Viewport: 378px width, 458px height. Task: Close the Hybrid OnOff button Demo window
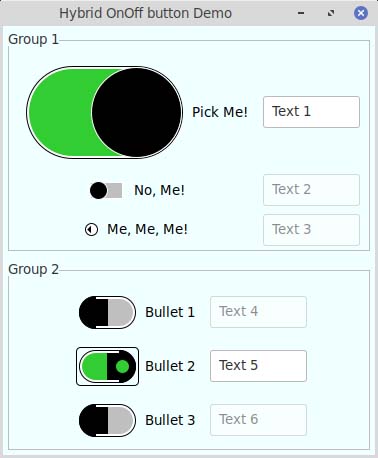point(361,13)
